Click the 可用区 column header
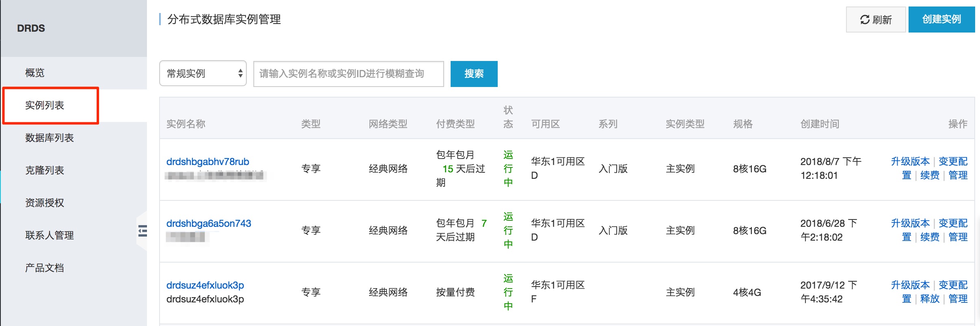Image resolution: width=980 pixels, height=326 pixels. [x=546, y=124]
